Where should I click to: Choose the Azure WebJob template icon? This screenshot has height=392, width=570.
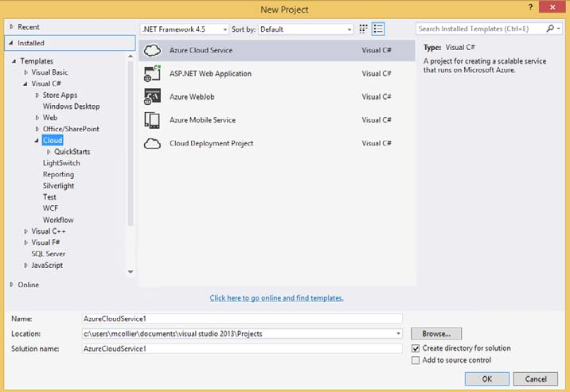pos(152,97)
